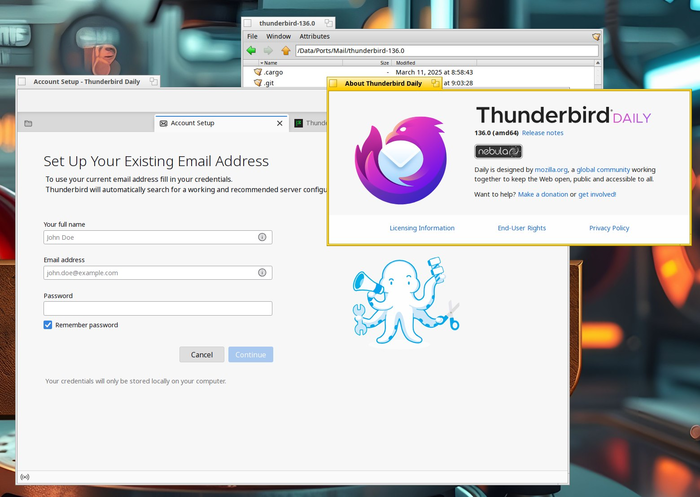Open the Make a donation link
The width and height of the screenshot is (700, 497).
pos(543,194)
